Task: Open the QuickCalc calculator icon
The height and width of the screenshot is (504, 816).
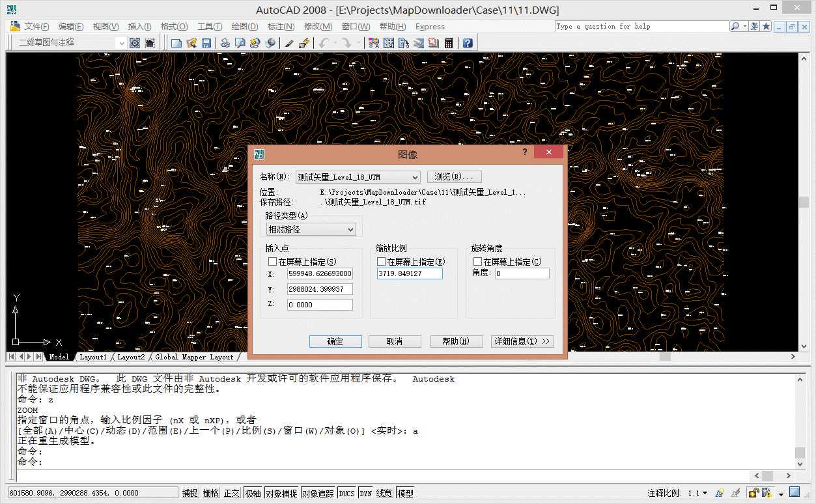Action: click(x=449, y=43)
